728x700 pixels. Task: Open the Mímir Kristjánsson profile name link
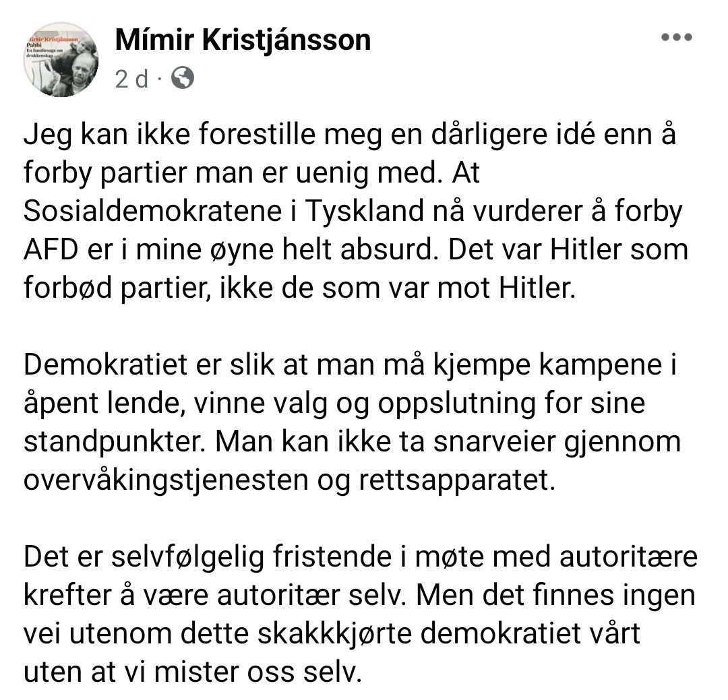(243, 40)
